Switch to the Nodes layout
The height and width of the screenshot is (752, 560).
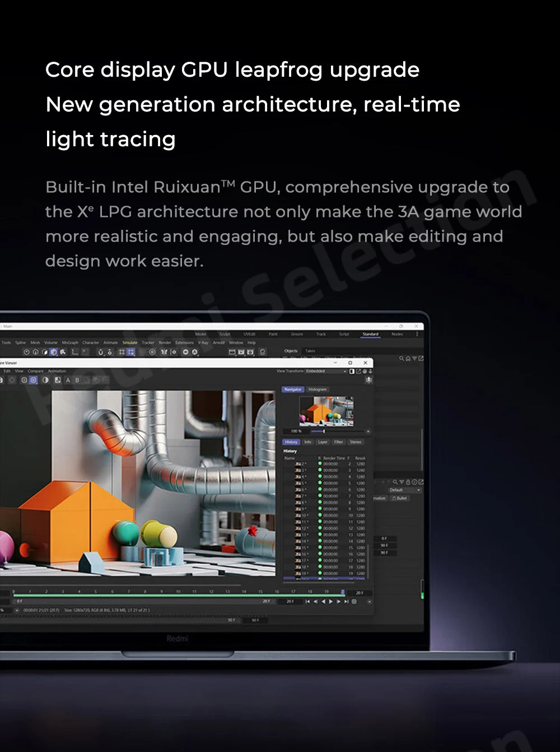tap(397, 334)
